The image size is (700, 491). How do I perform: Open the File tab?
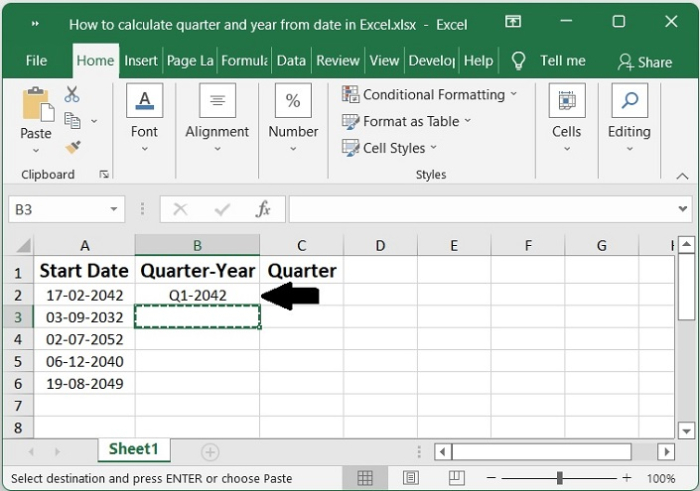pos(36,60)
